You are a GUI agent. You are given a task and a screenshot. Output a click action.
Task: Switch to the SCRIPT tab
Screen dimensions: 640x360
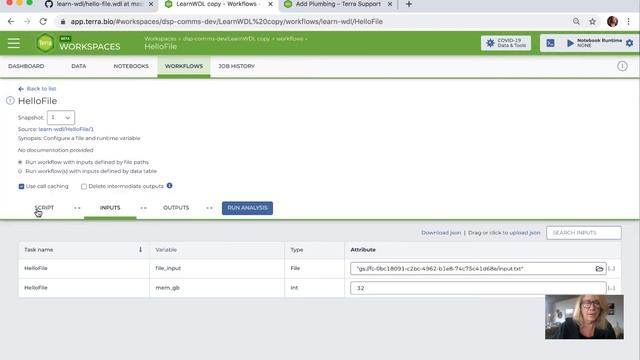pyautogui.click(x=44, y=208)
